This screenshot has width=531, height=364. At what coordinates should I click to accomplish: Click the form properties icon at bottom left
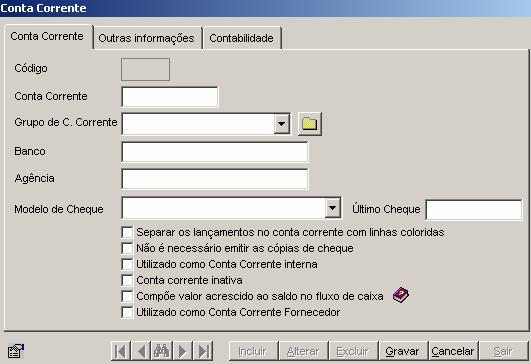[16, 351]
